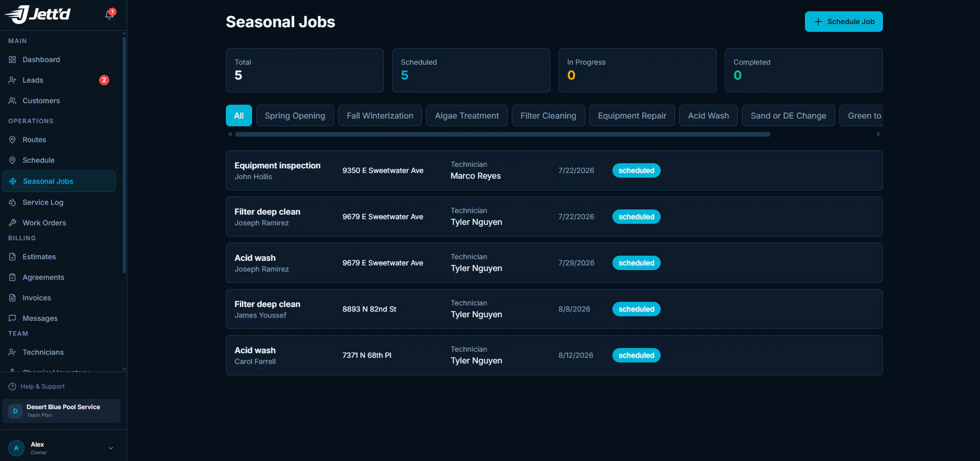Click the Schedule pin icon

(x=12, y=160)
